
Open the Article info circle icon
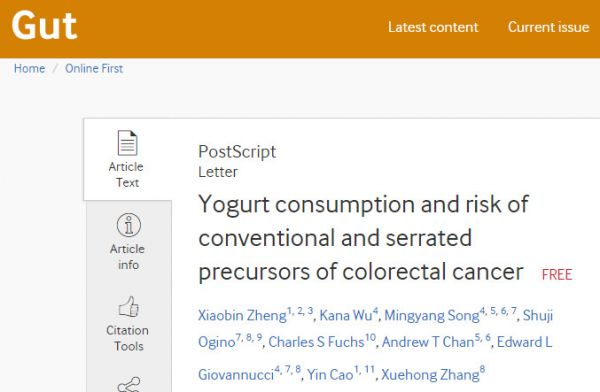[129, 225]
